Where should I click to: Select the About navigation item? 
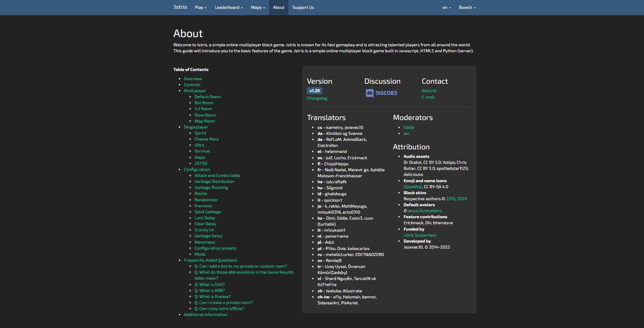coord(279,7)
